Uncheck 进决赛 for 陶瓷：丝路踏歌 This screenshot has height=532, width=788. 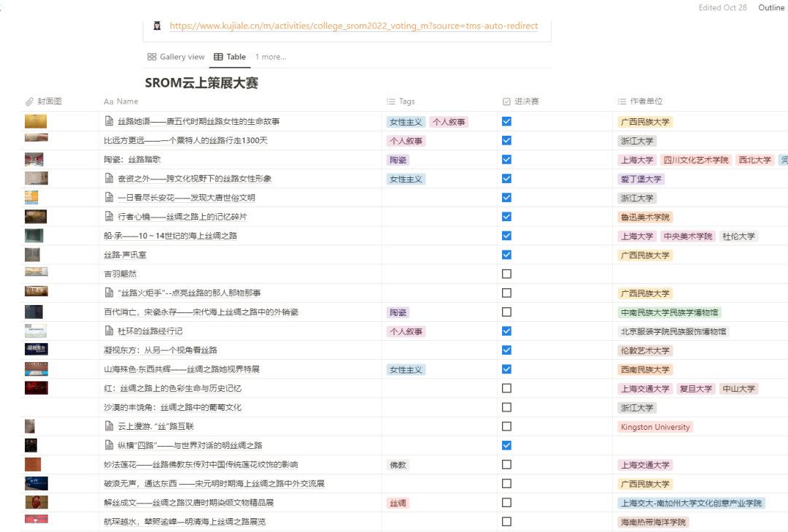[506, 160]
